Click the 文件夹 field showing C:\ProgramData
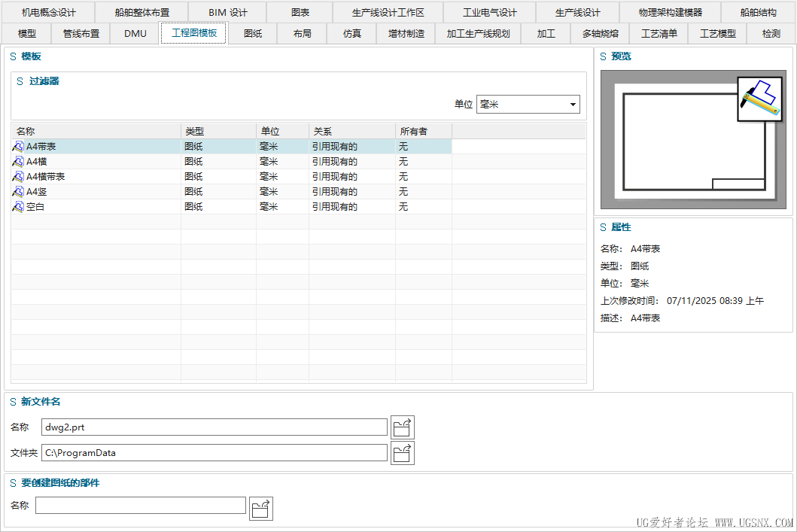Screen dimensions: 797x532 coord(214,453)
